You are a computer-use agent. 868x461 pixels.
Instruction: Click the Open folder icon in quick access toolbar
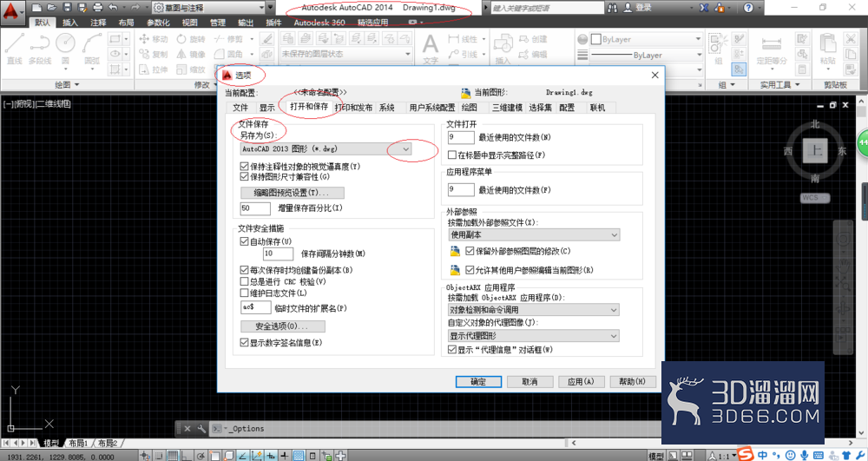[x=51, y=8]
